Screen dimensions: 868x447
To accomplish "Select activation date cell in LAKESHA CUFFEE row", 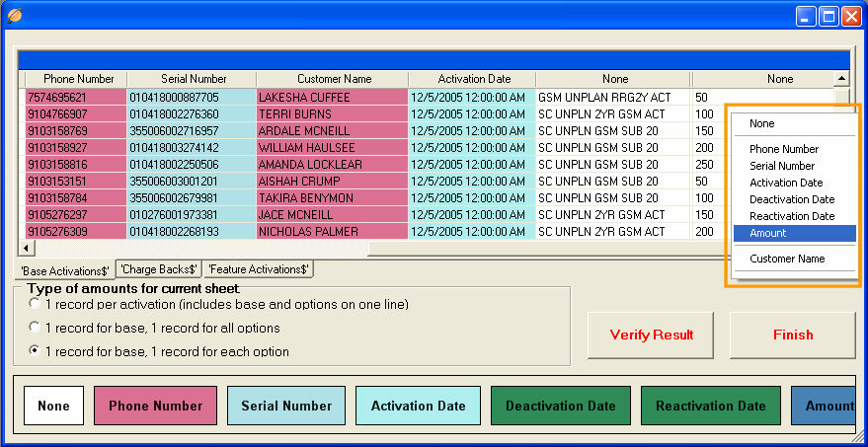I will point(472,98).
